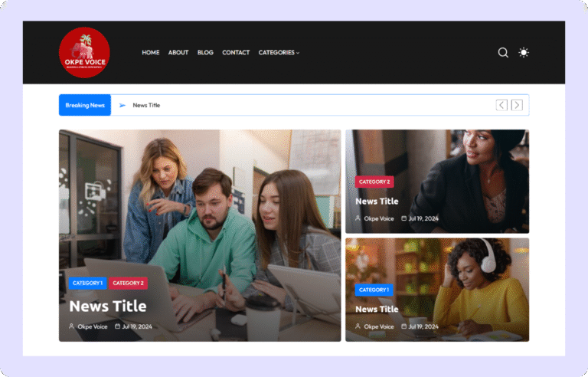Viewport: 588px width, 377px height.
Task: Toggle the light/dark mode sun icon
Action: [524, 53]
